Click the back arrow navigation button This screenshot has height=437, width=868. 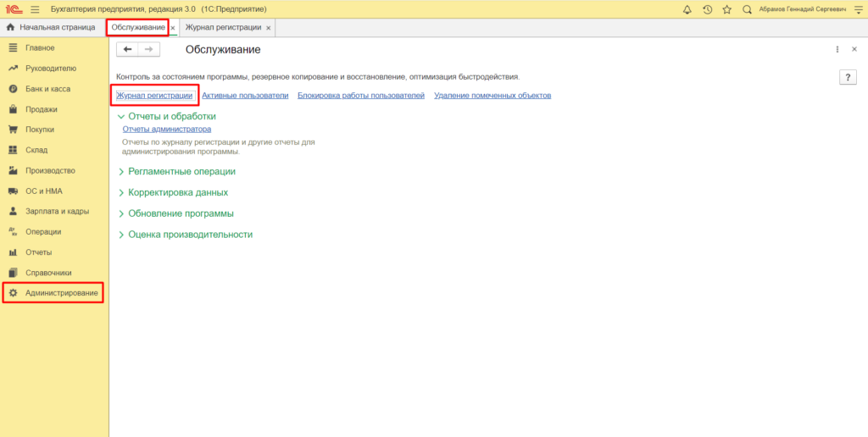coord(128,50)
